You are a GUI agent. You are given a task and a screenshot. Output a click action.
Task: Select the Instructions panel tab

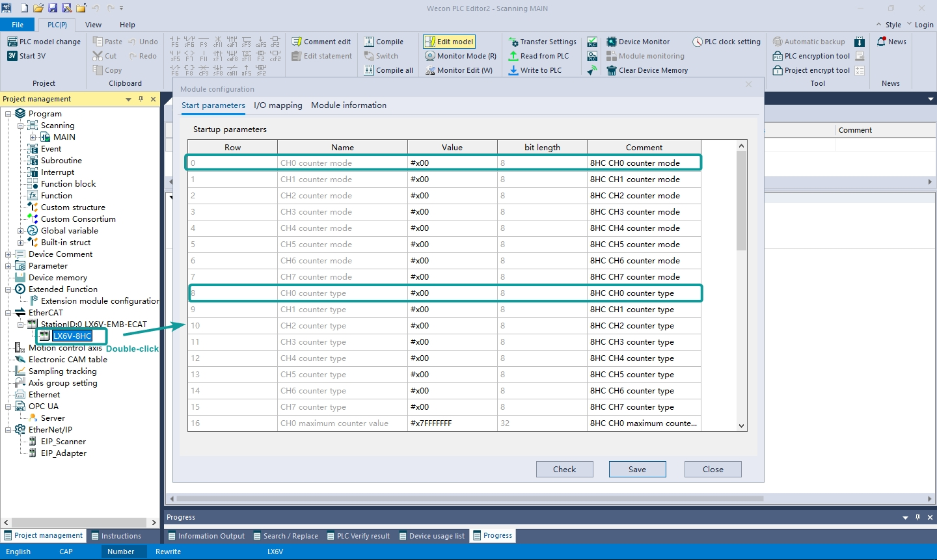[x=116, y=536]
